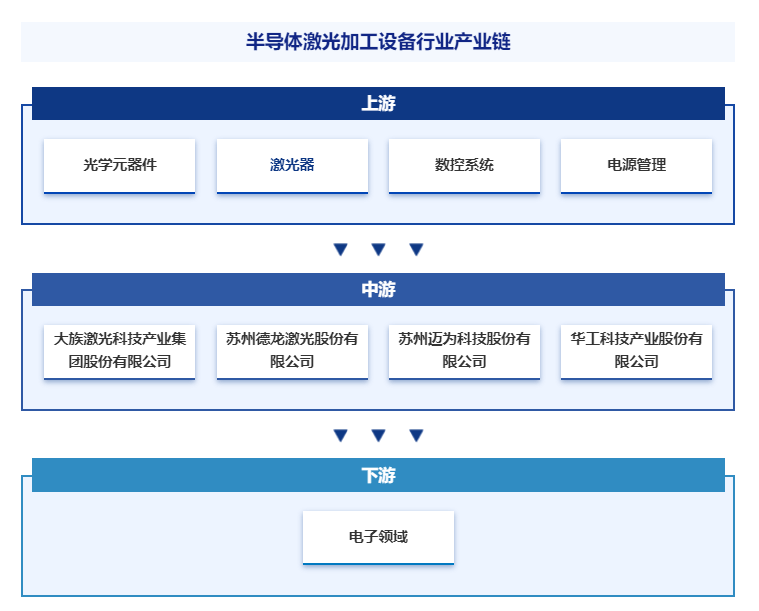The image size is (759, 611).
Task: Click the 电源管理 card
Action: coord(637,166)
